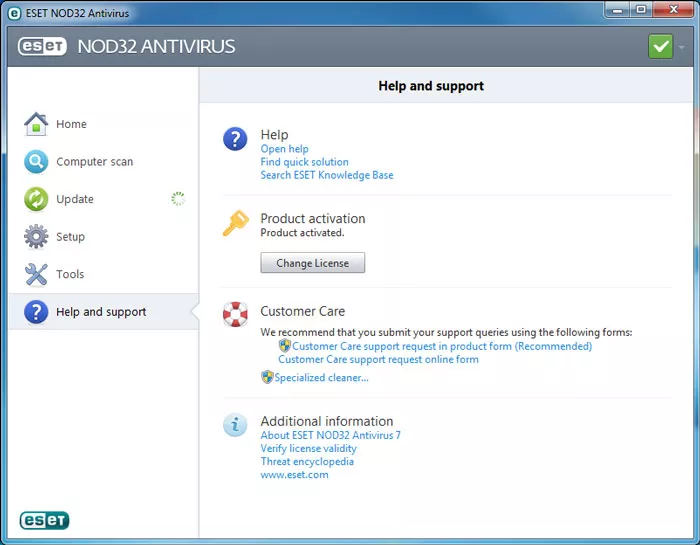The width and height of the screenshot is (700, 545).
Task: Click the 'Additional information' heading
Action: point(327,421)
